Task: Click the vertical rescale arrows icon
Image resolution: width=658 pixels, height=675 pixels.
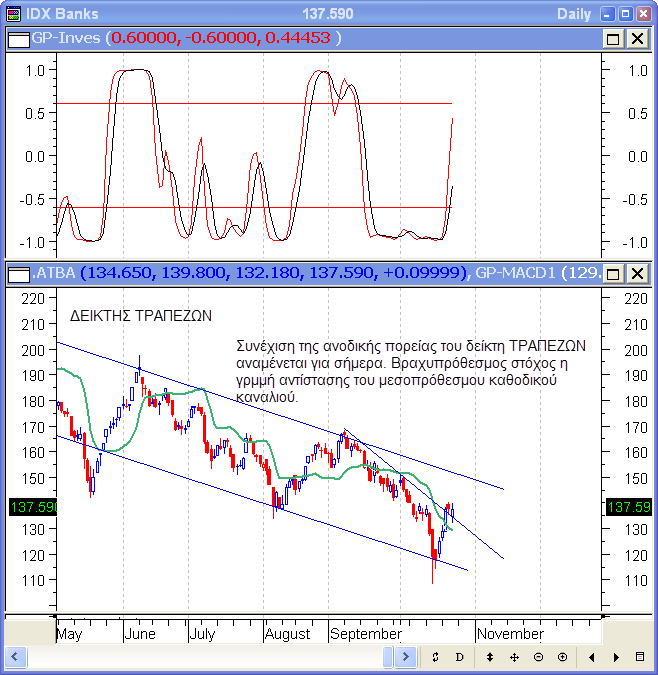Action: [490, 657]
